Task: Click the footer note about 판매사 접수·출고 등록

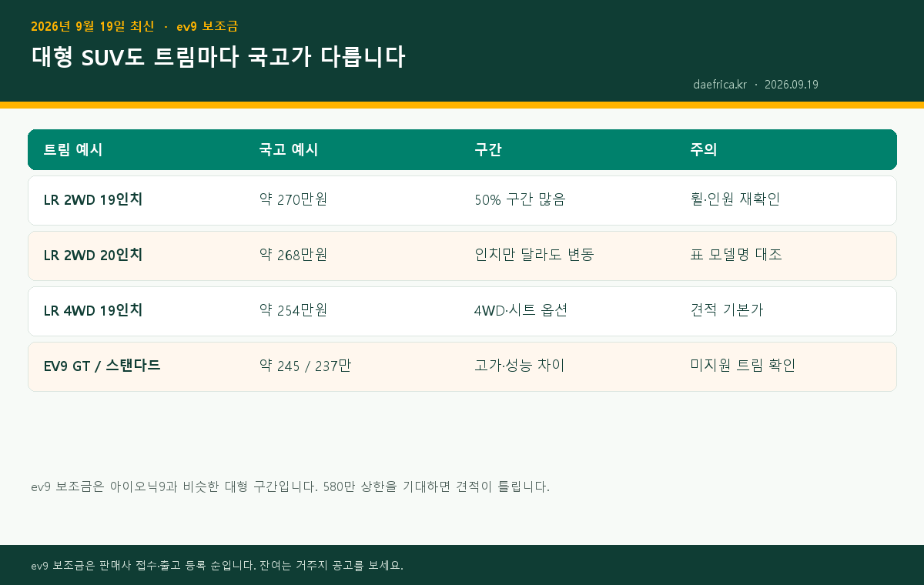Action: (x=217, y=566)
